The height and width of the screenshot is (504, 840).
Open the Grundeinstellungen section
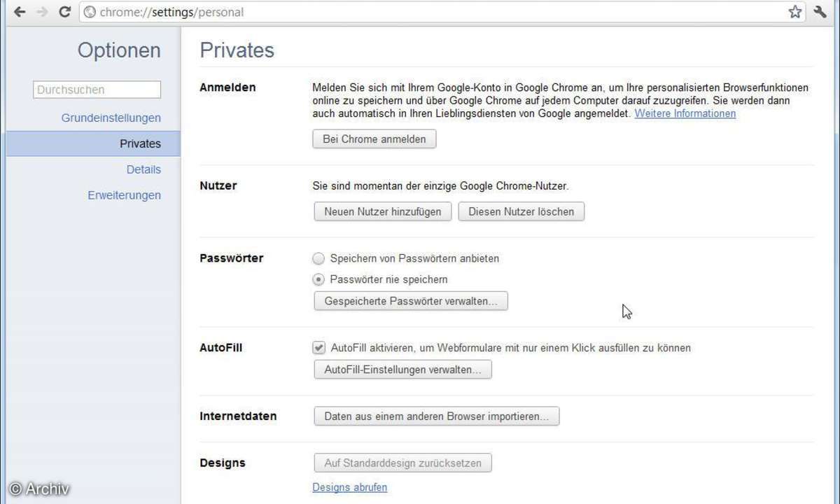(x=111, y=118)
